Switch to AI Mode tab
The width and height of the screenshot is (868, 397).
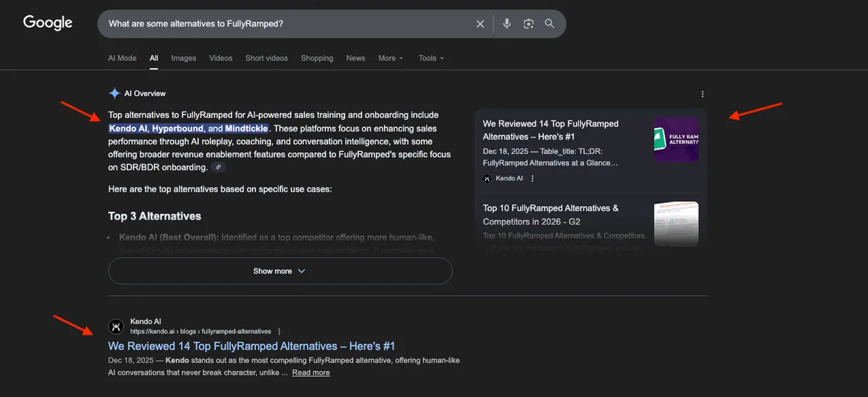pos(122,58)
